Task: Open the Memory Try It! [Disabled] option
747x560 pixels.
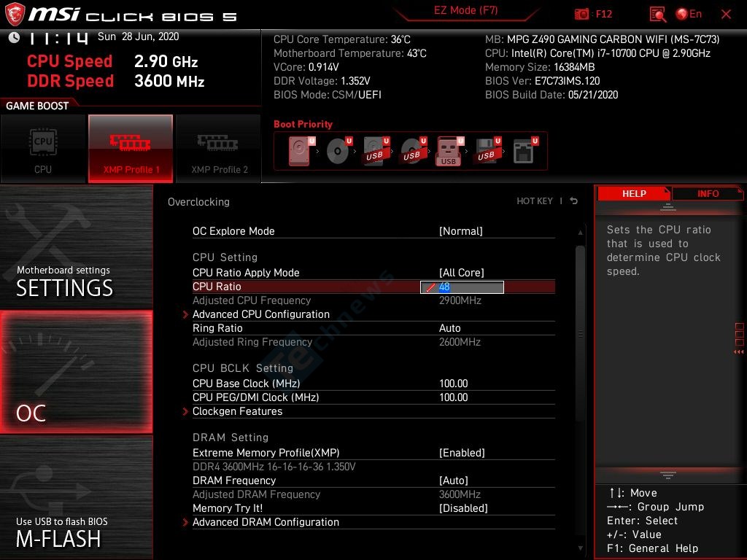Action: (463, 507)
